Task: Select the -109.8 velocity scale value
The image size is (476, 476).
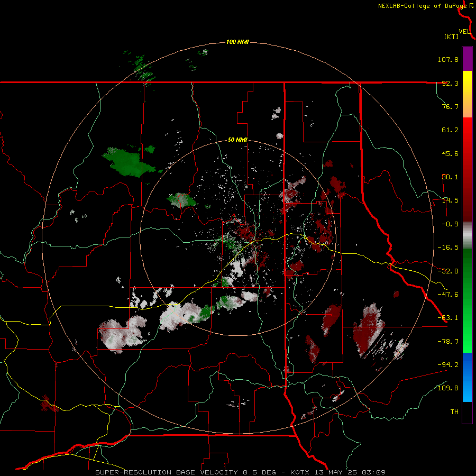Action: [446, 388]
